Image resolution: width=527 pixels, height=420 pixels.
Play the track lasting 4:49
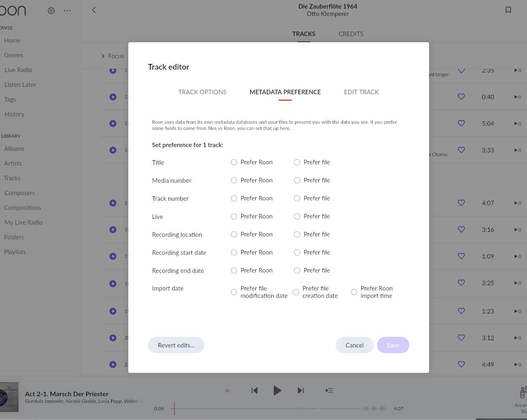[x=113, y=365]
